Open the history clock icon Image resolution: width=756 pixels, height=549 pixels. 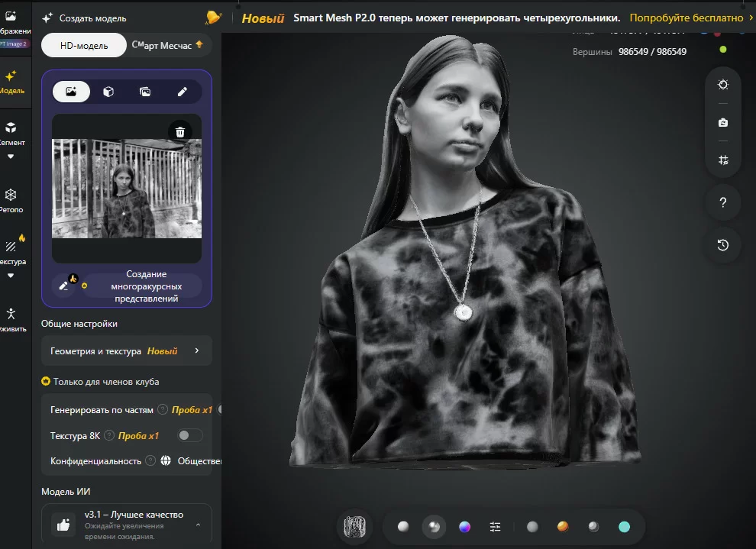[722, 245]
